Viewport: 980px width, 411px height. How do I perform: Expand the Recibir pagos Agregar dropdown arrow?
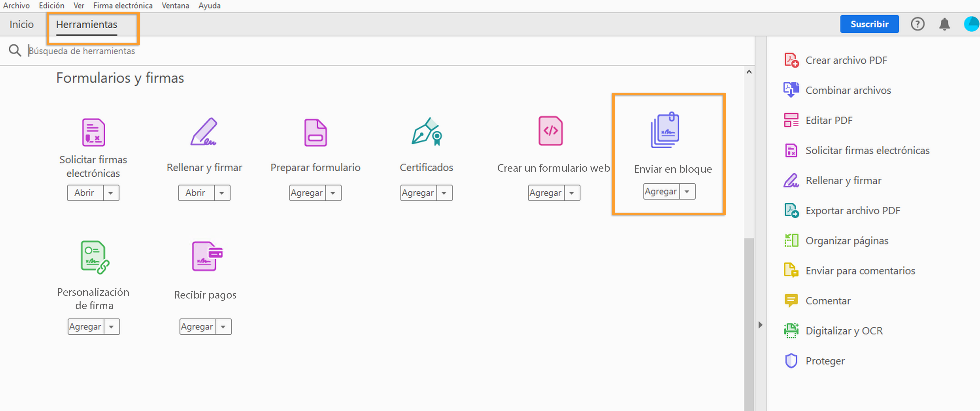223,327
